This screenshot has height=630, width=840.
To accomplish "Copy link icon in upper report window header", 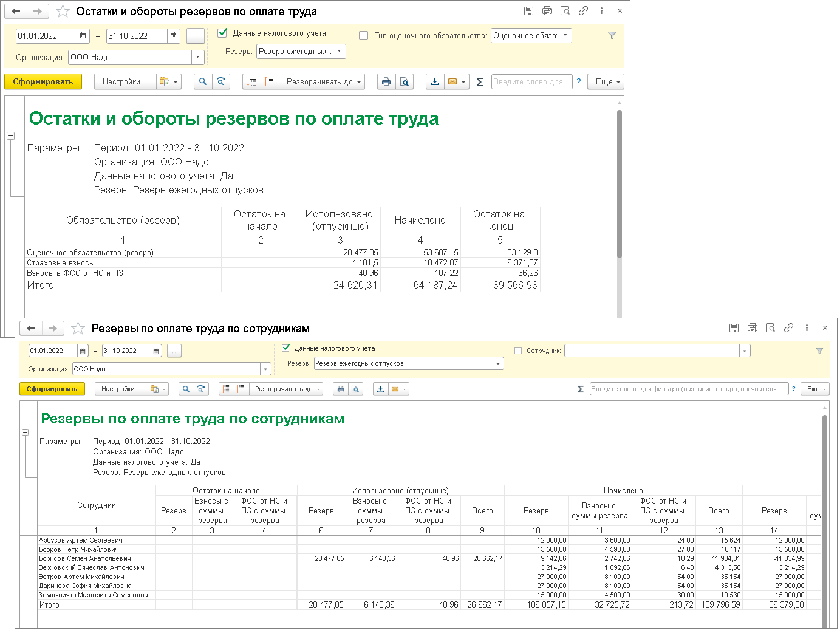I will [583, 11].
